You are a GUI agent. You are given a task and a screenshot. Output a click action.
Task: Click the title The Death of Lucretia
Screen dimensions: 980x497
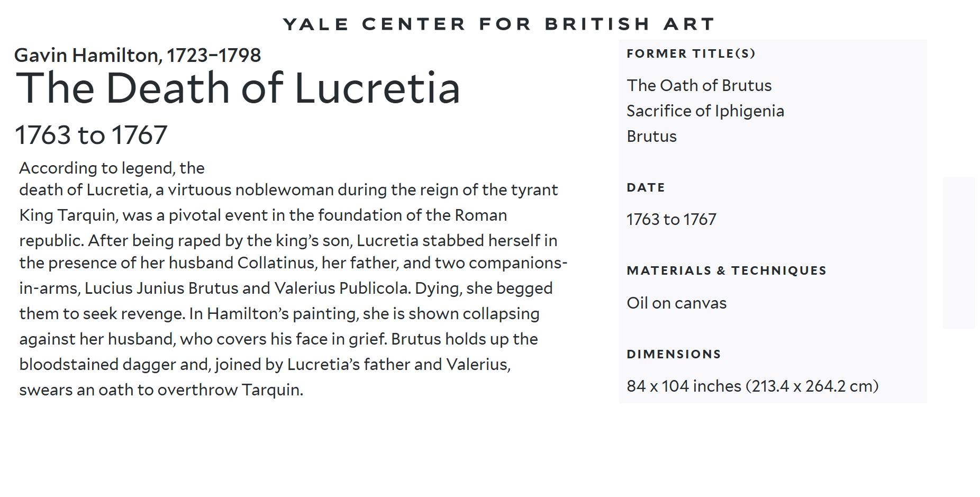click(239, 88)
